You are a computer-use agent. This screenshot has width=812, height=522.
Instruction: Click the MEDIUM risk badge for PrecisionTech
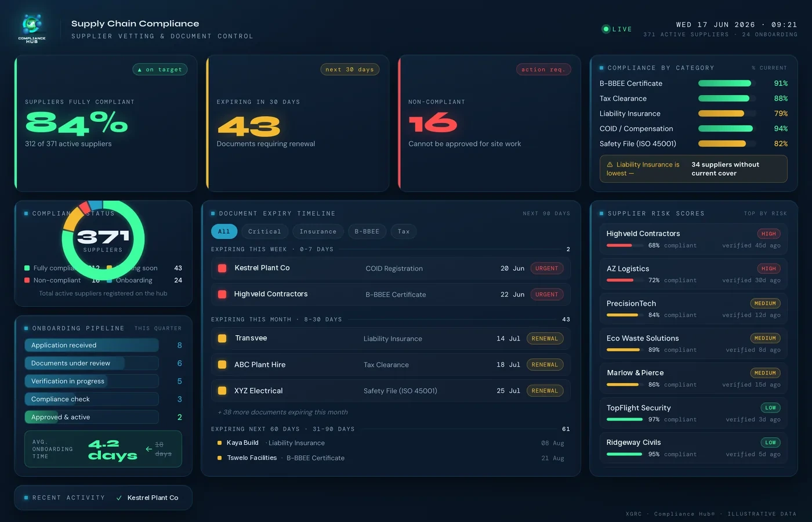(766, 303)
